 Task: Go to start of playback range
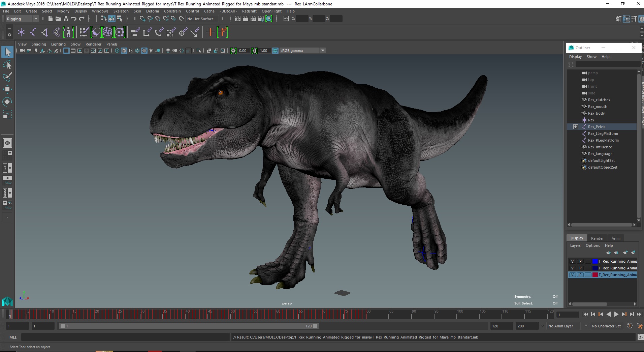(x=585, y=314)
